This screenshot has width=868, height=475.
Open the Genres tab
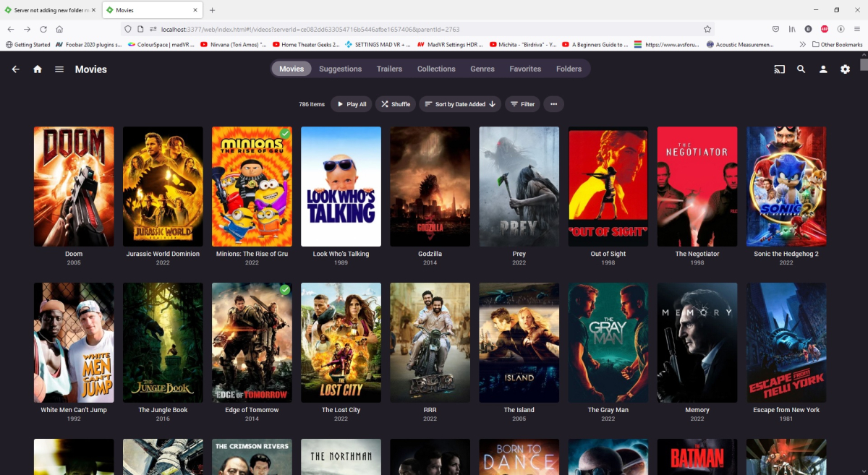pos(482,69)
